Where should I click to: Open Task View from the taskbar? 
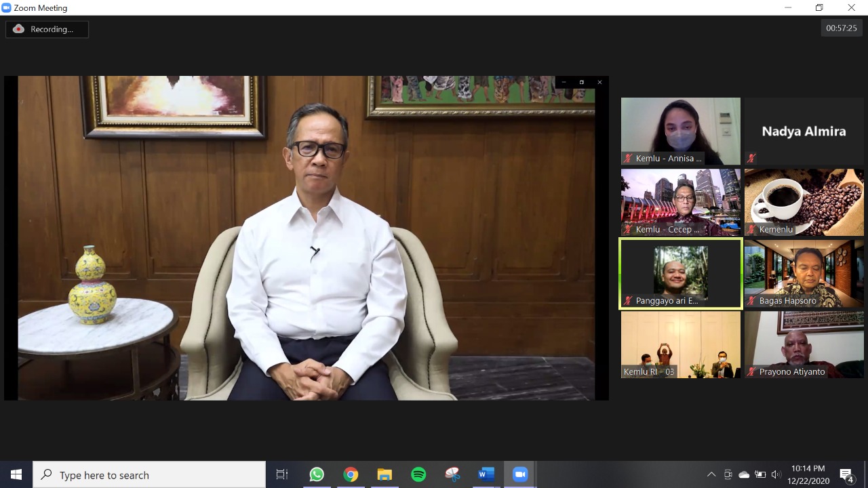(x=282, y=474)
